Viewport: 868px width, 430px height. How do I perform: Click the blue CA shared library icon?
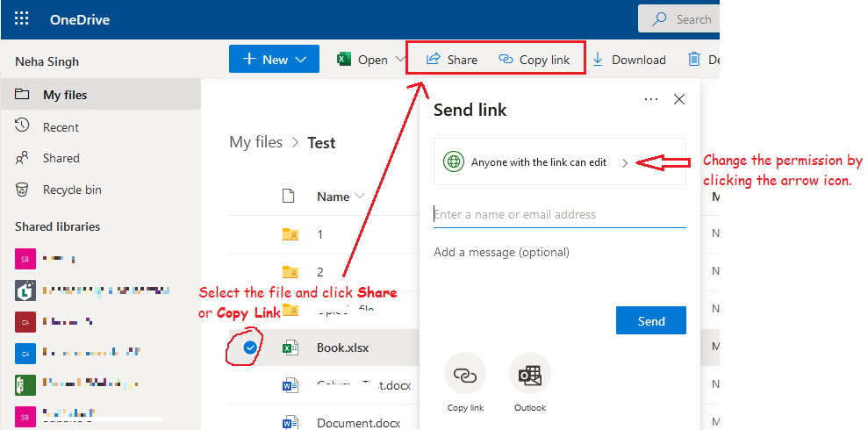[25, 353]
